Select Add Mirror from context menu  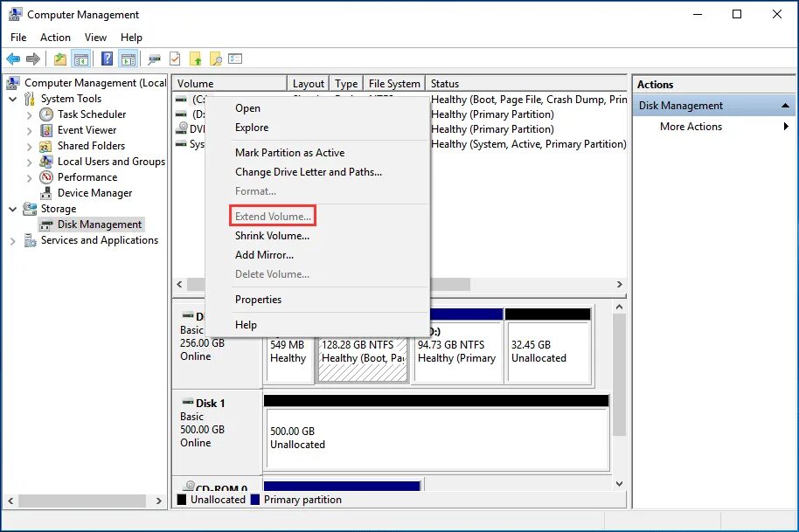(317, 255)
